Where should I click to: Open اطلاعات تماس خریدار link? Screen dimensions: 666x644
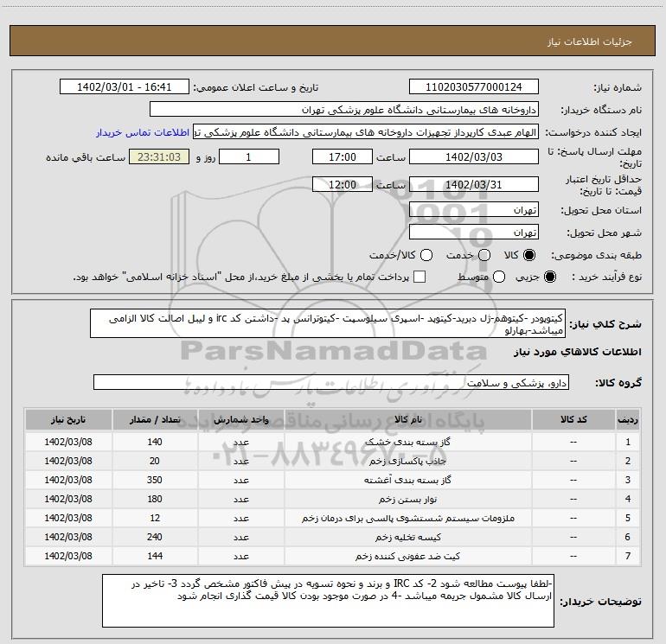[143, 132]
